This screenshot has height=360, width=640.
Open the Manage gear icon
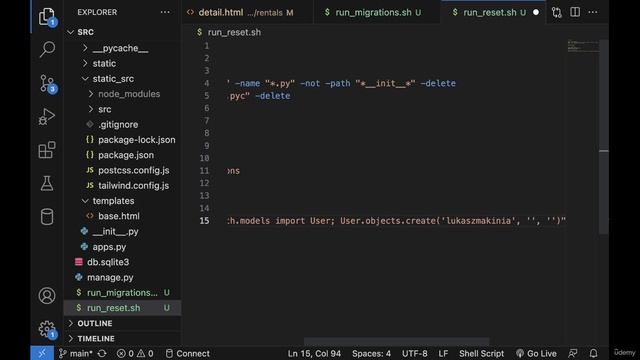tap(47, 329)
